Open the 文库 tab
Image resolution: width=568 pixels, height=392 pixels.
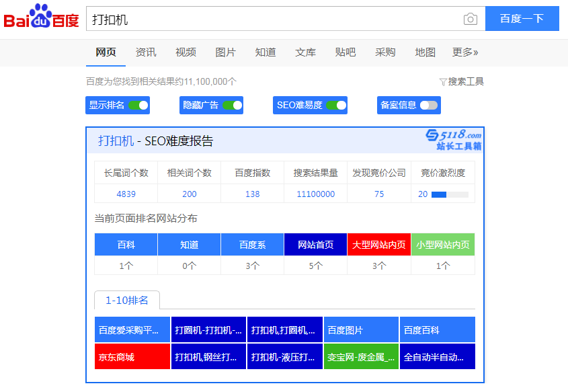[x=305, y=52]
